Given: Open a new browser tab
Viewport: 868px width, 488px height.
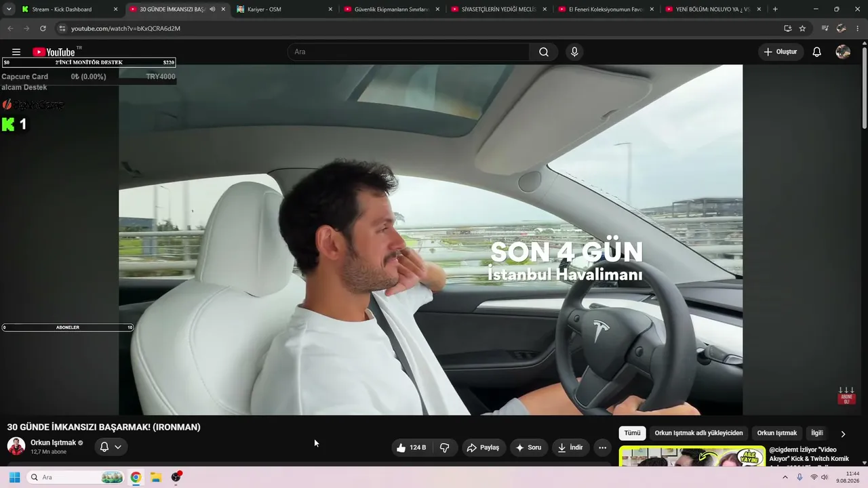Looking at the screenshot, I should [775, 9].
